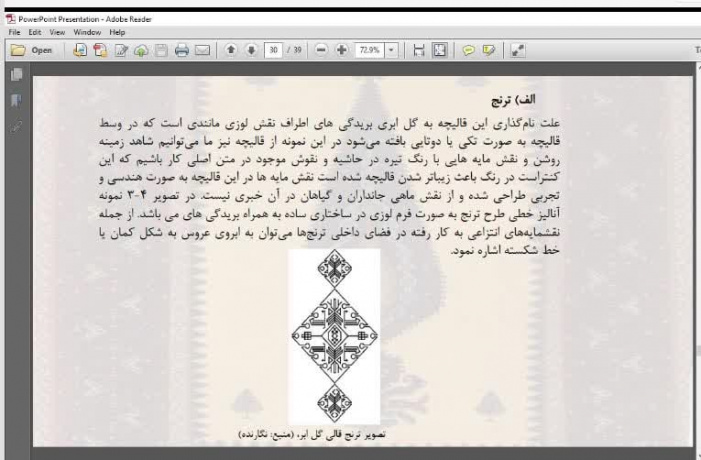Click the page number input field
701x460 pixels.
click(x=273, y=49)
